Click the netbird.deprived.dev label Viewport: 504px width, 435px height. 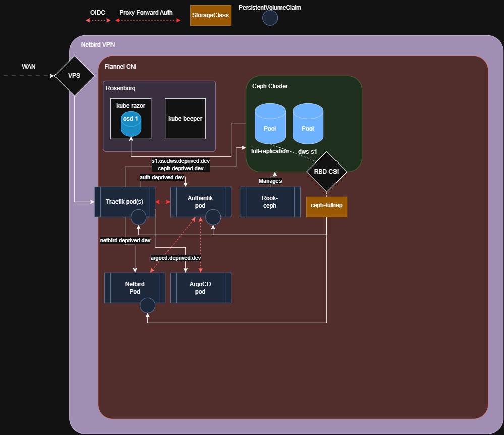pos(125,240)
